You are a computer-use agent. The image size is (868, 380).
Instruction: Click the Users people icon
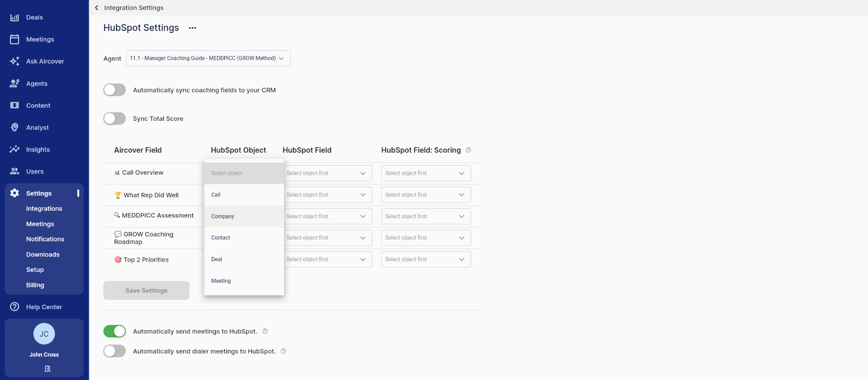[14, 171]
